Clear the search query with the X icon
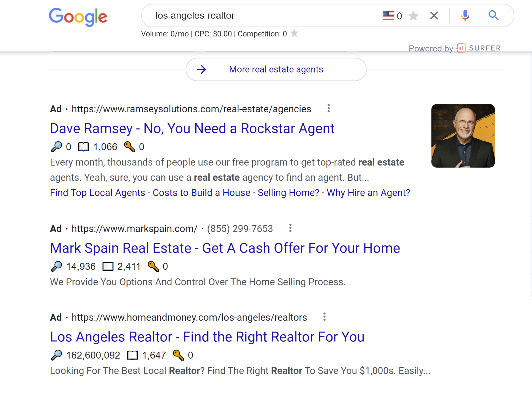Viewport: 532px width, 395px height. click(x=433, y=16)
